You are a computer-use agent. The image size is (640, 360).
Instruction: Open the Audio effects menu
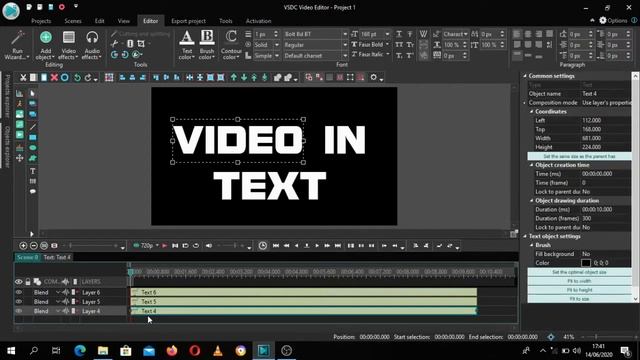tap(92, 45)
